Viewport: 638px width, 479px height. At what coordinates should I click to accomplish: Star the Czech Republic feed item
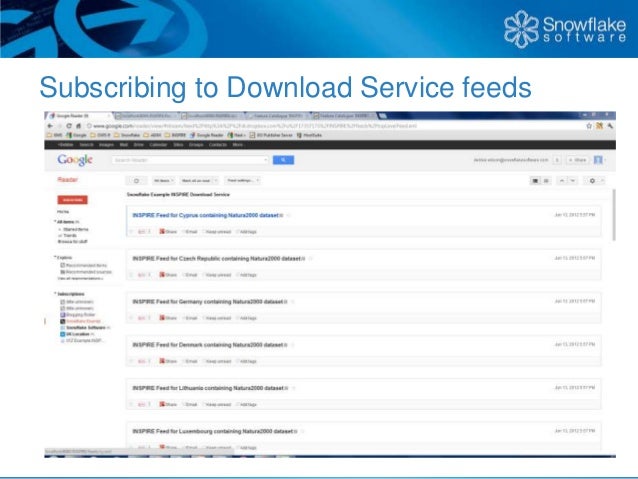pos(131,275)
